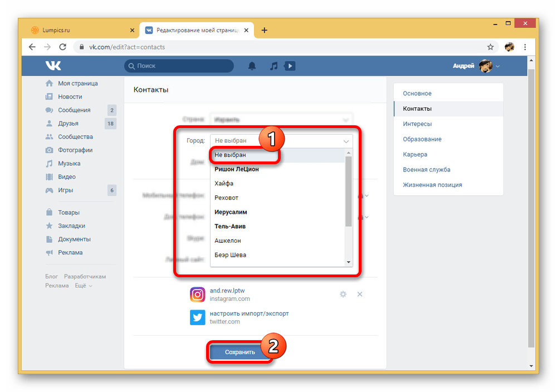Open the Андрей profile dropdown
Viewport: 557px width, 392px height.
pyautogui.click(x=476, y=66)
